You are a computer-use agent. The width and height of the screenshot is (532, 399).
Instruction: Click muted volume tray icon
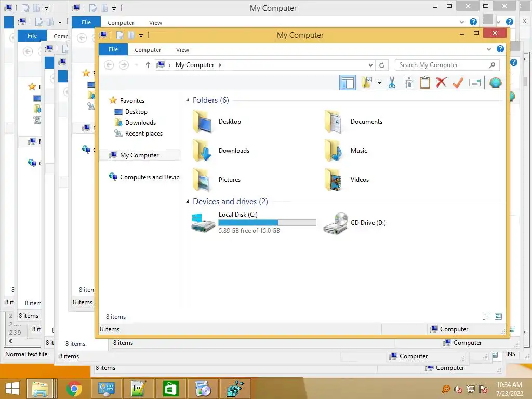tap(458, 389)
